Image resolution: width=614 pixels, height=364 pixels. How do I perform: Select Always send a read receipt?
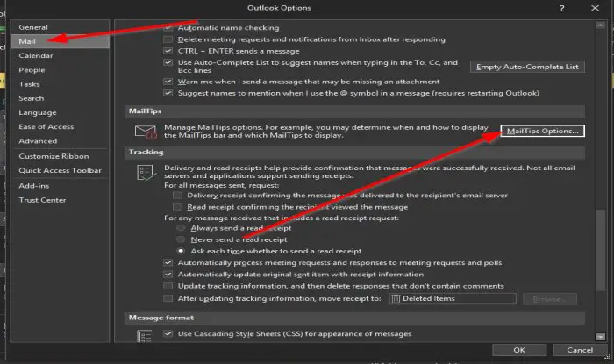(181, 228)
